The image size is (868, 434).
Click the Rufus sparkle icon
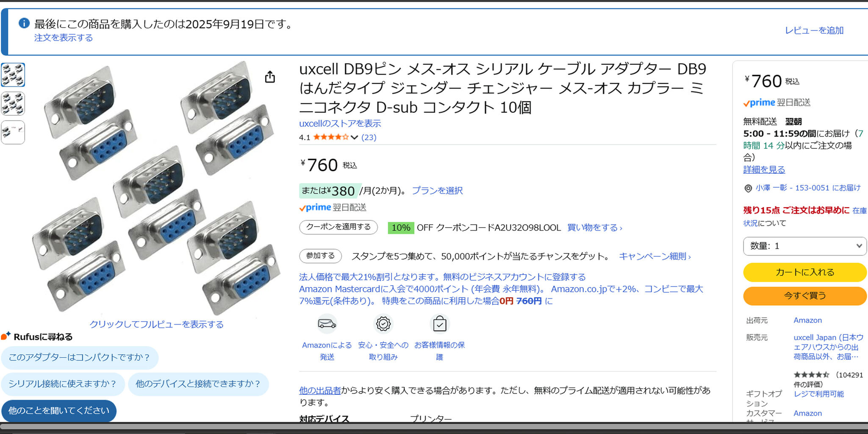[6, 336]
